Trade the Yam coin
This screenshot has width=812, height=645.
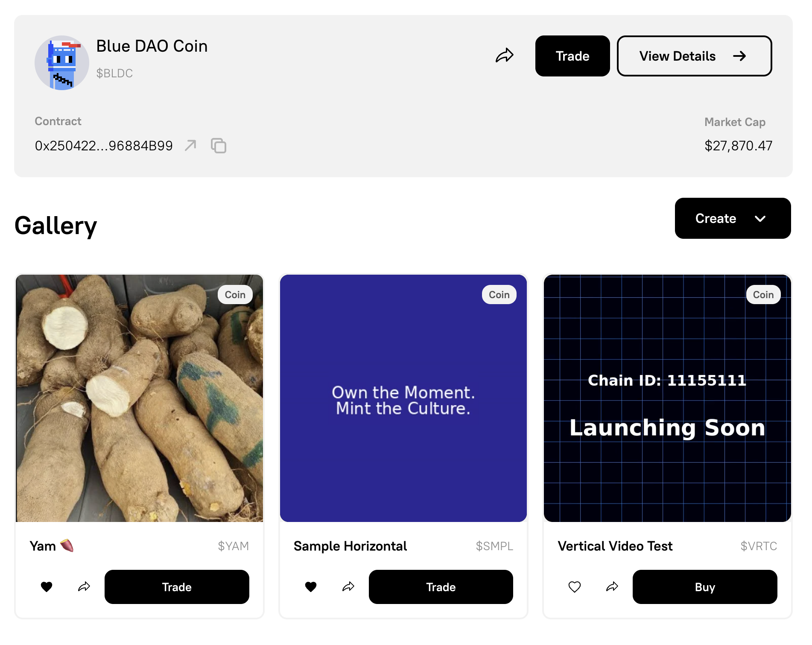coord(177,587)
